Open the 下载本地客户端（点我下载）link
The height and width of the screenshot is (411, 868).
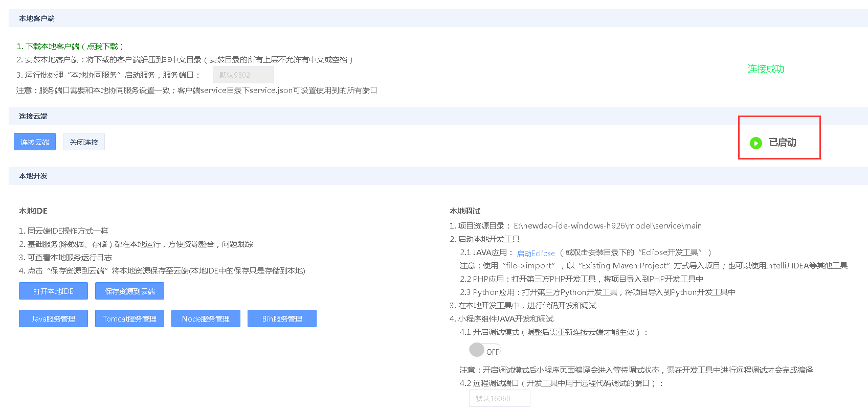70,47
